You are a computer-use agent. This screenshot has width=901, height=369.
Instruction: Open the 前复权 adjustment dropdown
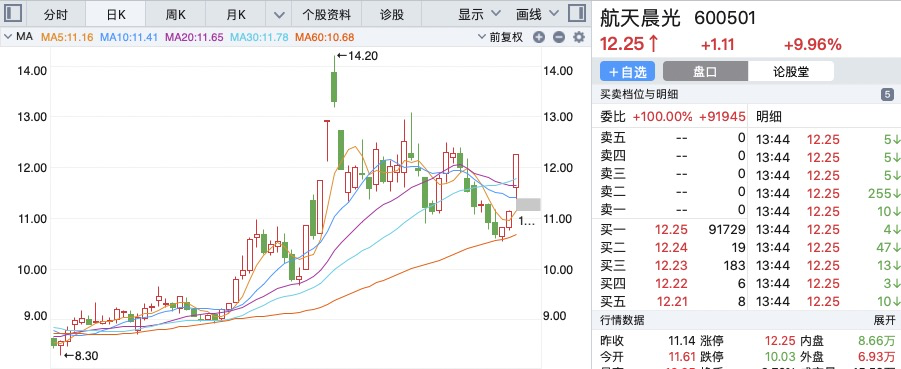500,37
